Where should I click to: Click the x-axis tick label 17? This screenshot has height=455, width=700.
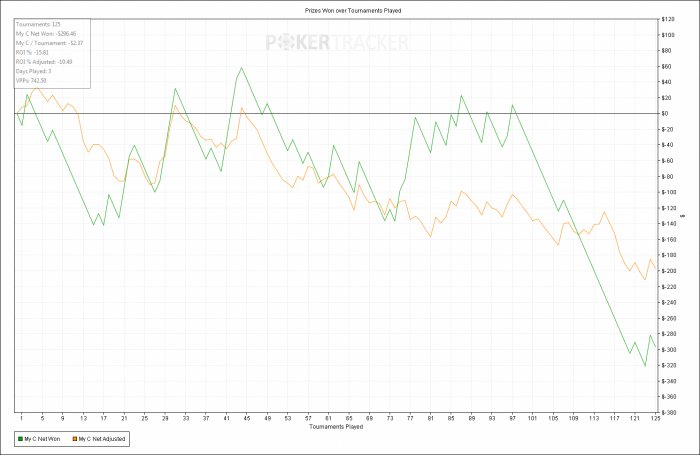pos(104,418)
